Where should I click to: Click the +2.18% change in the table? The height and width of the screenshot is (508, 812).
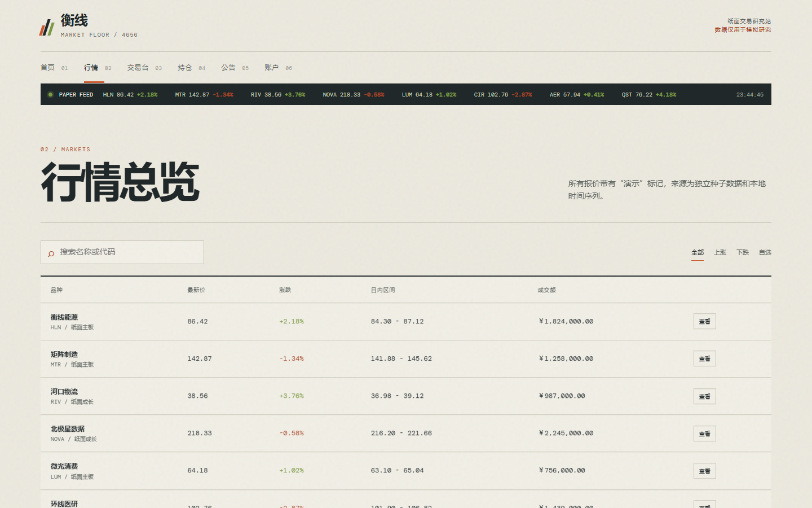click(292, 322)
